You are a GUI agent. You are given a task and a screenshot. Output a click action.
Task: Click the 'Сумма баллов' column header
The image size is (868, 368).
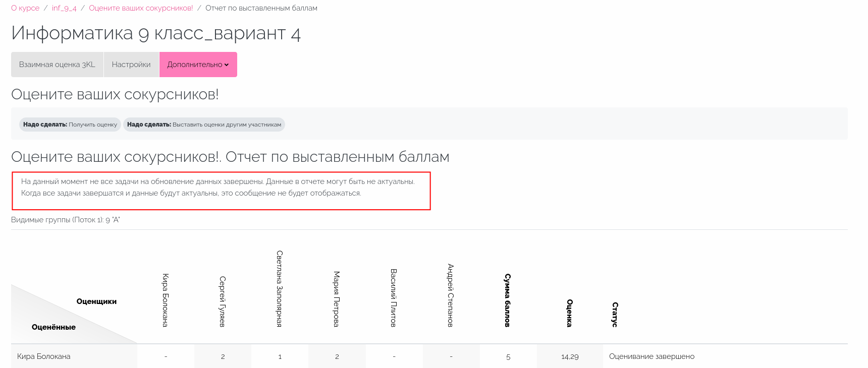508,300
